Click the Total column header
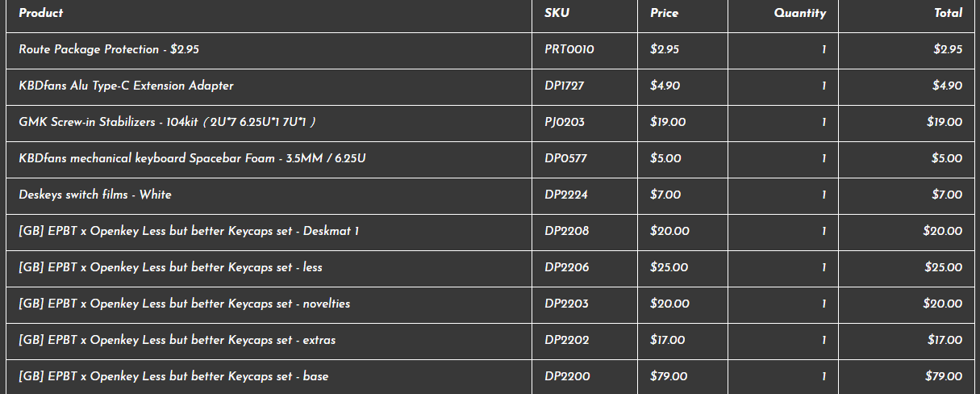The image size is (980, 394). (949, 13)
